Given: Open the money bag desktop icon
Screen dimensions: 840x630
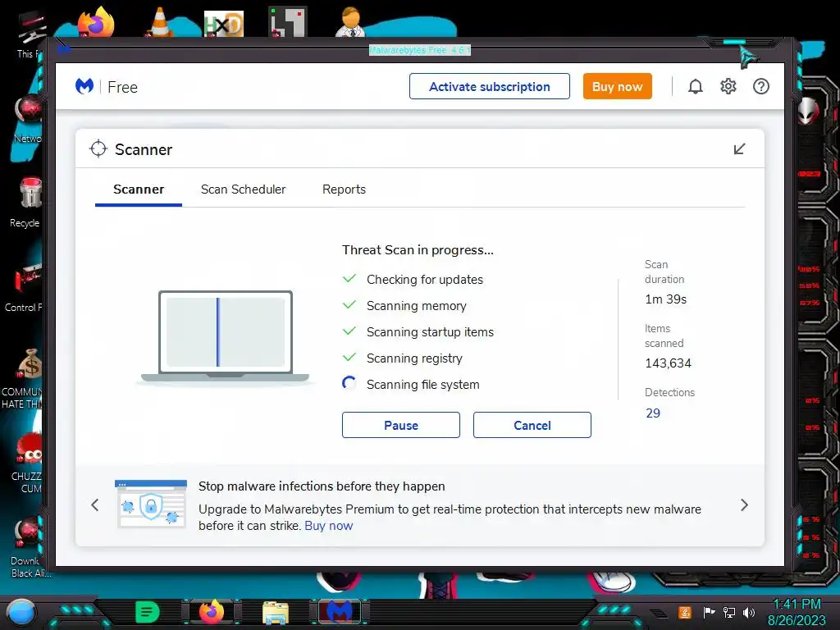Looking at the screenshot, I should 30,364.
